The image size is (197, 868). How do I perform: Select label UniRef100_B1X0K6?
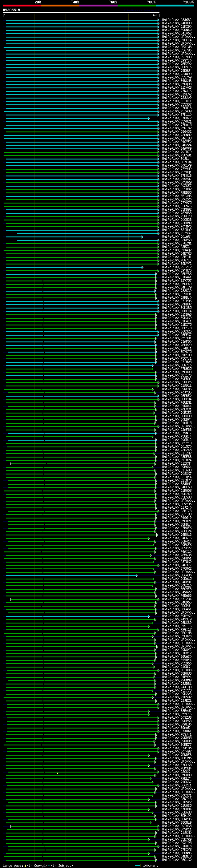(177, 88)
